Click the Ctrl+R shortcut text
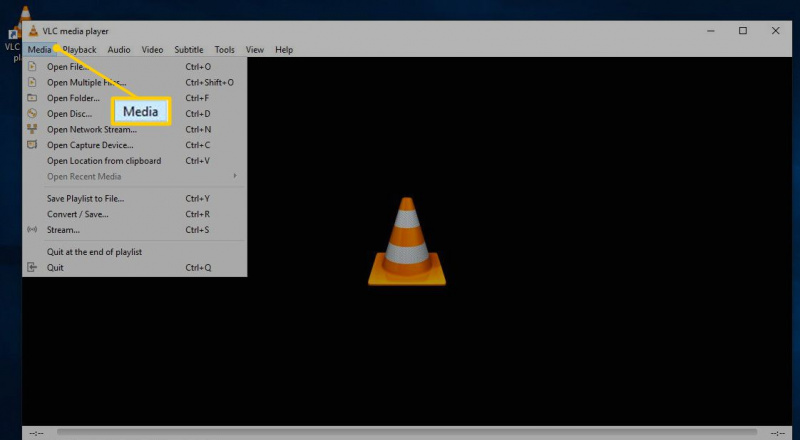Image resolution: width=800 pixels, height=440 pixels. [x=197, y=214]
